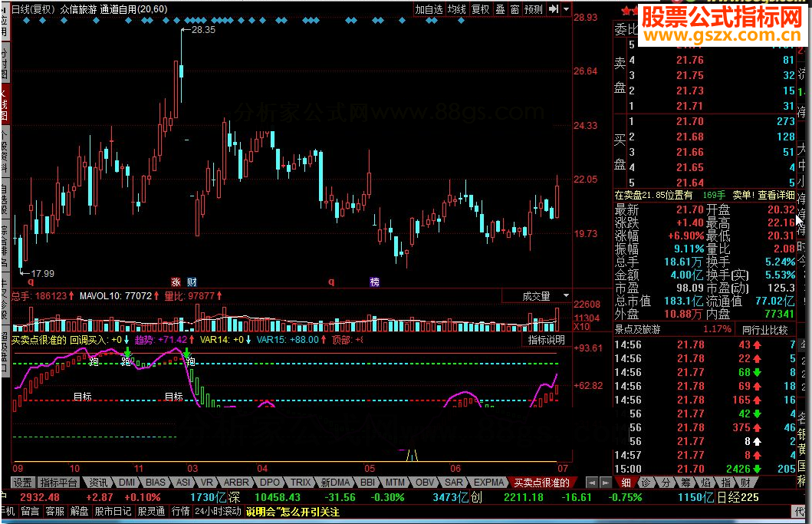Click the 景点及旅游 sector label
812x524 pixels.
tap(637, 330)
